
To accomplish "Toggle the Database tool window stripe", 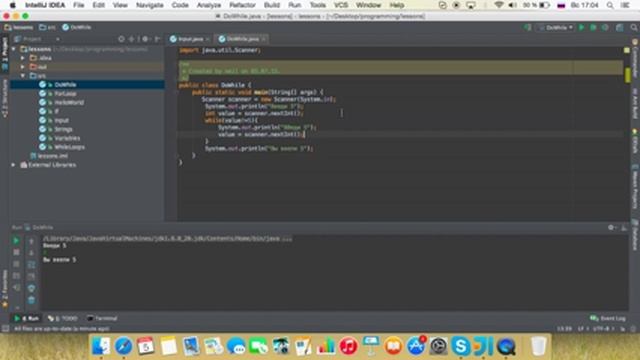I will [x=635, y=235].
